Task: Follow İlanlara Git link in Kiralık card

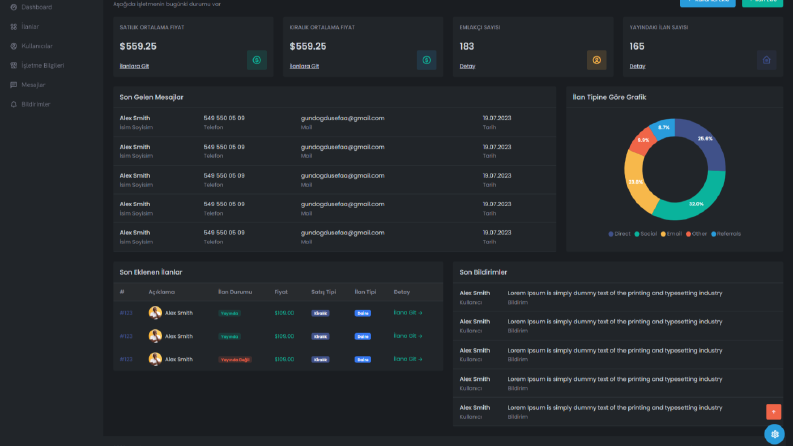Action: [304, 66]
